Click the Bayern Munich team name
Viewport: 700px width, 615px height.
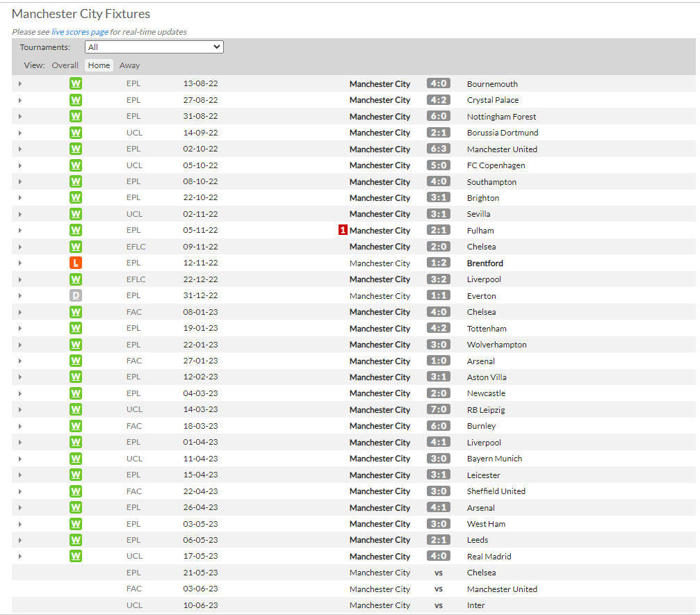[494, 459]
